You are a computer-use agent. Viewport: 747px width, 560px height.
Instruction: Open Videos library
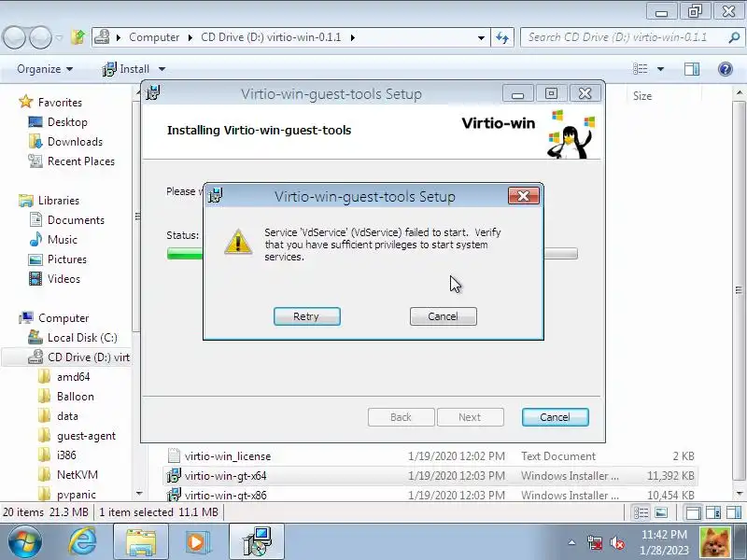pyautogui.click(x=54, y=278)
